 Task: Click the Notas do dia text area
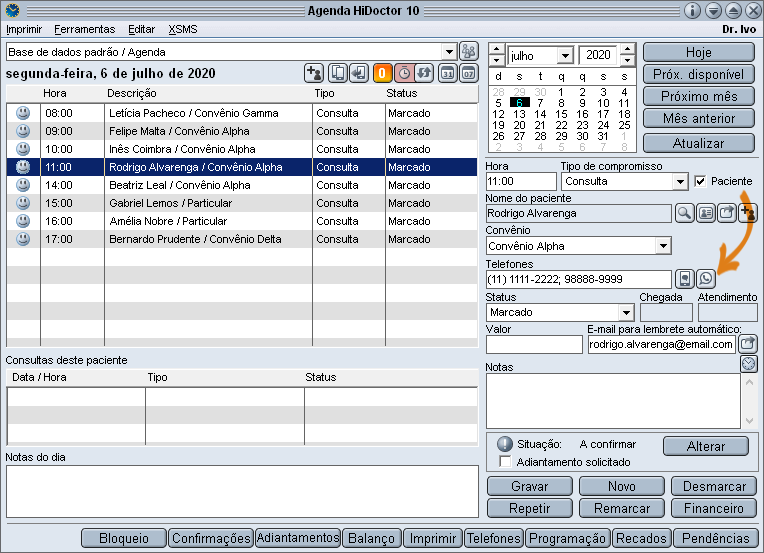[242, 491]
